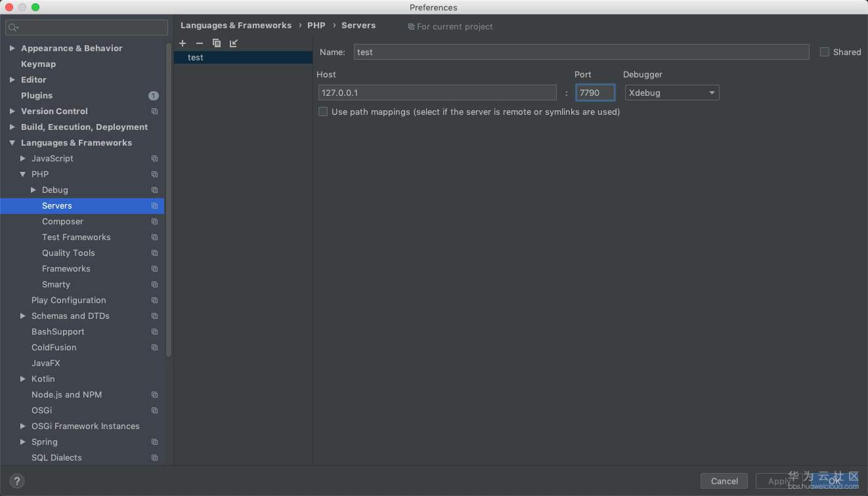Expand the OSGi Framework Instances arrow
The width and height of the screenshot is (868, 496).
tap(23, 426)
